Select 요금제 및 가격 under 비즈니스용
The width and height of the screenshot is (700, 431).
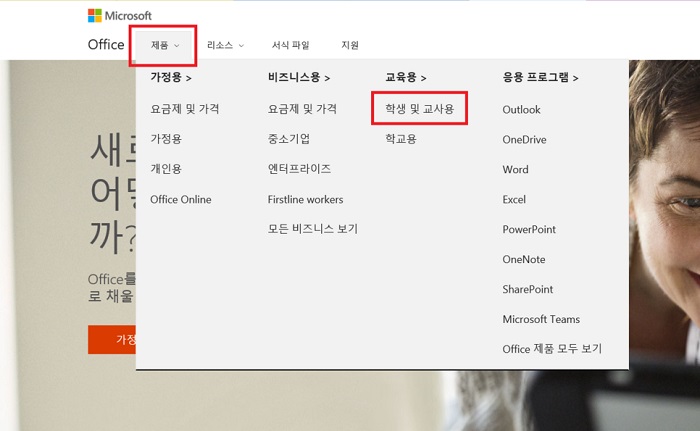tap(302, 109)
